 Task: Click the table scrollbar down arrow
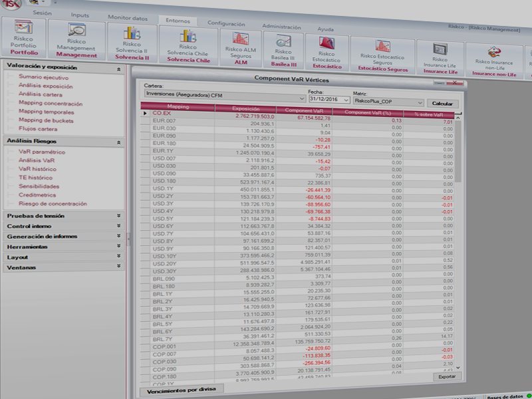(458, 368)
